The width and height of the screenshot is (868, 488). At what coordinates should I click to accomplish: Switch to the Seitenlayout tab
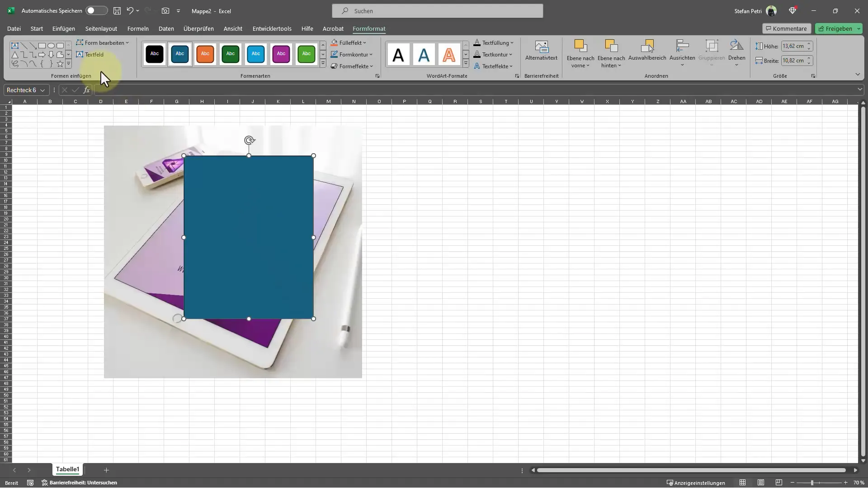[101, 28]
